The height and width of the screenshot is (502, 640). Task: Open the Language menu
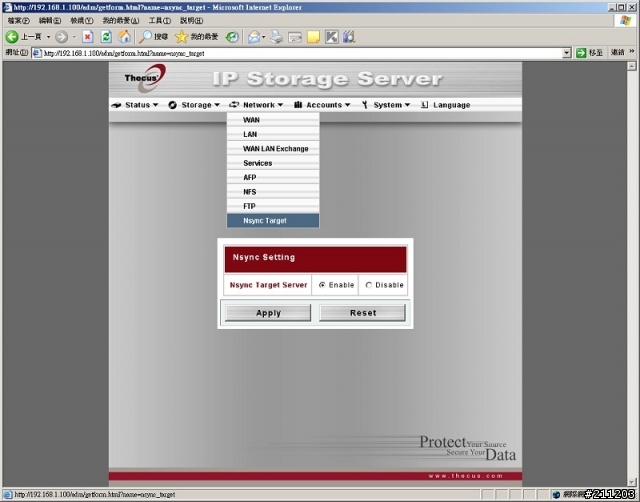click(445, 105)
